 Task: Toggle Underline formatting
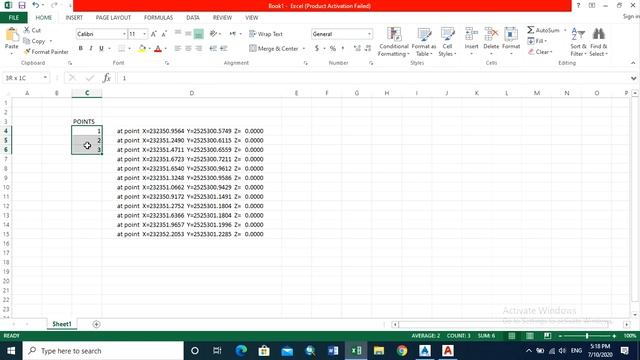101,49
